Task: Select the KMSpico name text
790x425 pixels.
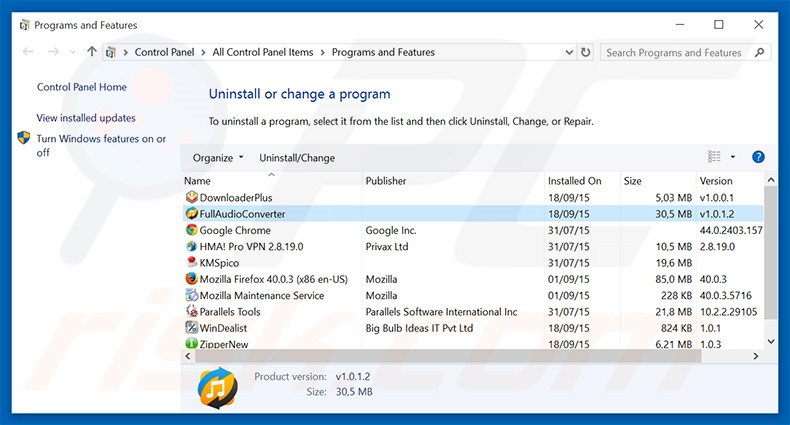Action: (219, 263)
